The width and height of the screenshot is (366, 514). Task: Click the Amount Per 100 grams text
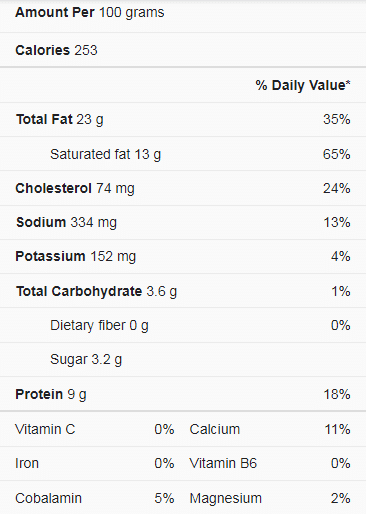click(x=90, y=13)
